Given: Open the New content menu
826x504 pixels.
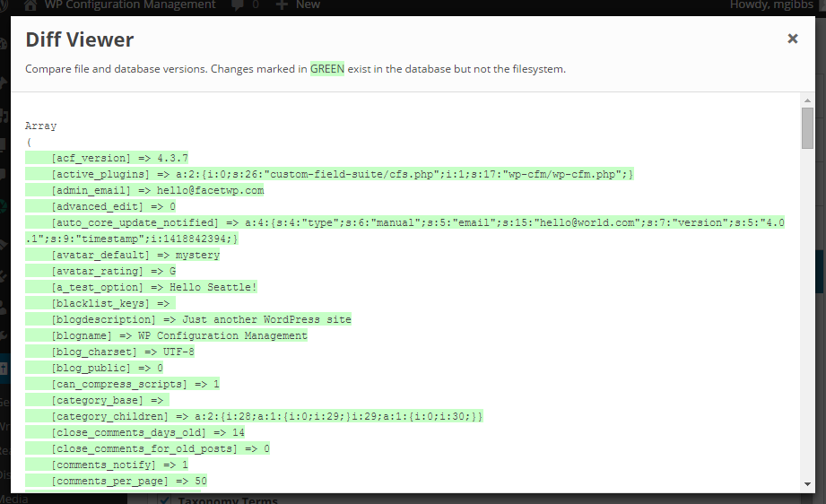Looking at the screenshot, I should coord(298,4).
